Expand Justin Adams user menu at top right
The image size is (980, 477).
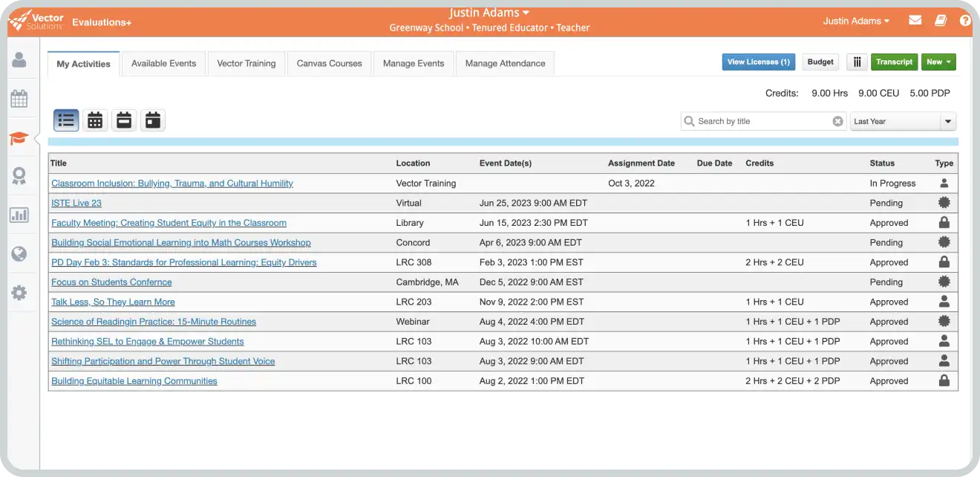[x=855, y=21]
